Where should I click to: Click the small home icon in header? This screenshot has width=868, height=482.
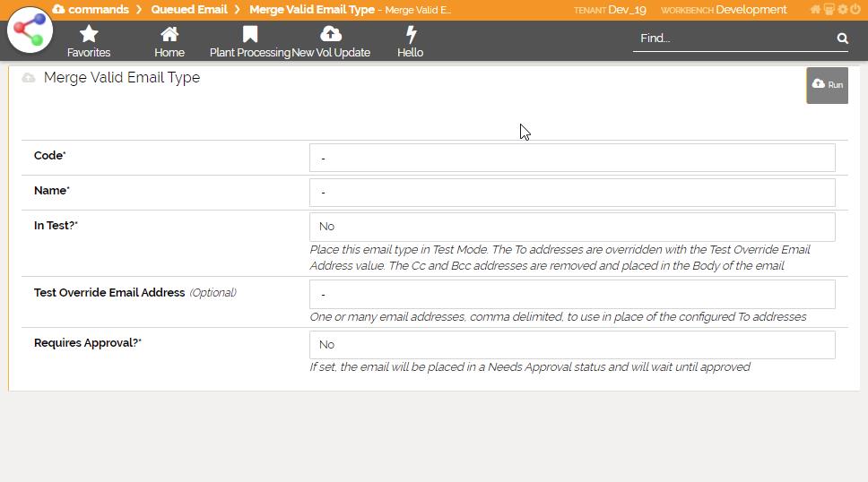coord(815,10)
